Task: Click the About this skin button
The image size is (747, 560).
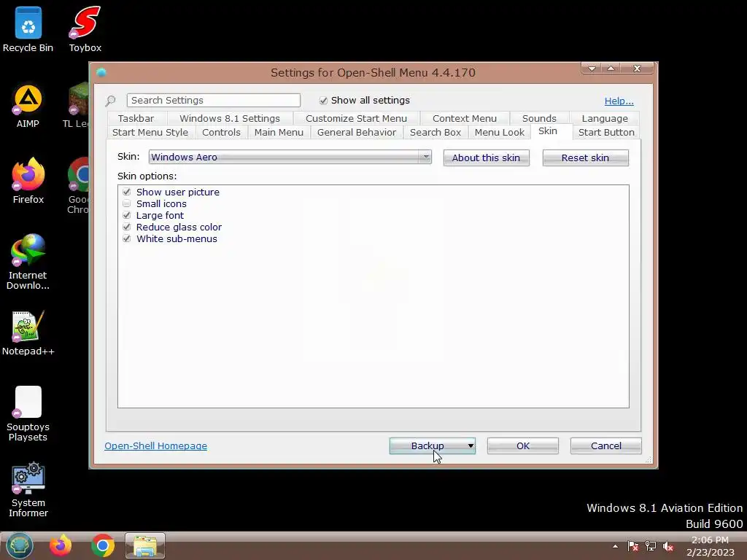Action: tap(486, 157)
